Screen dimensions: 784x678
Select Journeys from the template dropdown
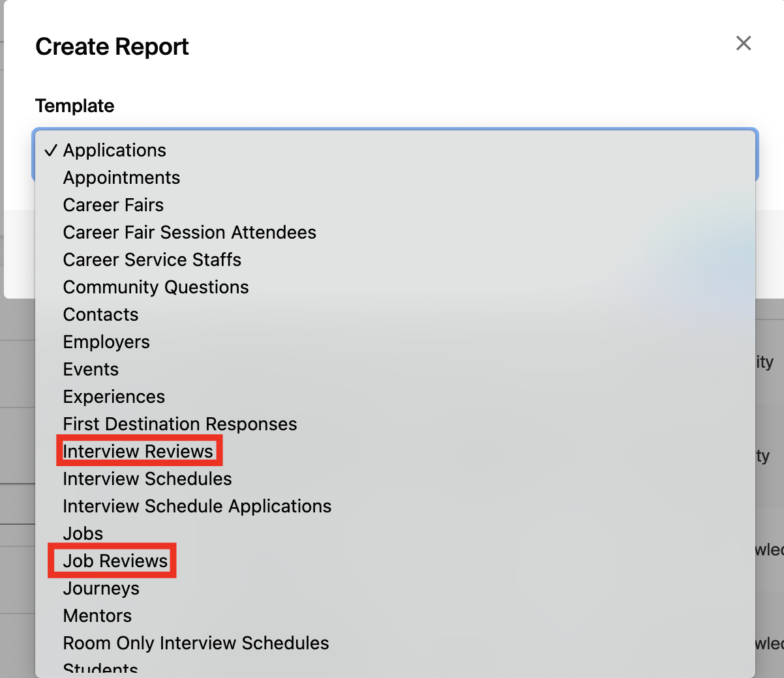click(x=395, y=588)
